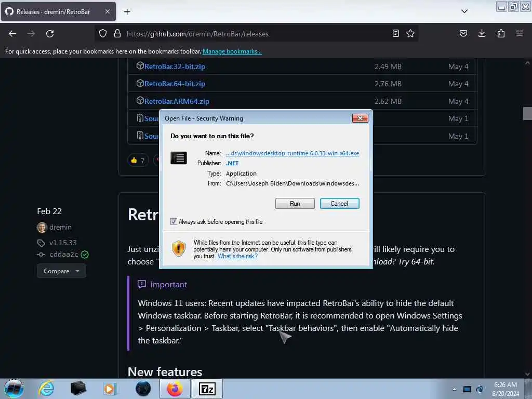Click the github.com URL address field
532x399 pixels.
258,34
